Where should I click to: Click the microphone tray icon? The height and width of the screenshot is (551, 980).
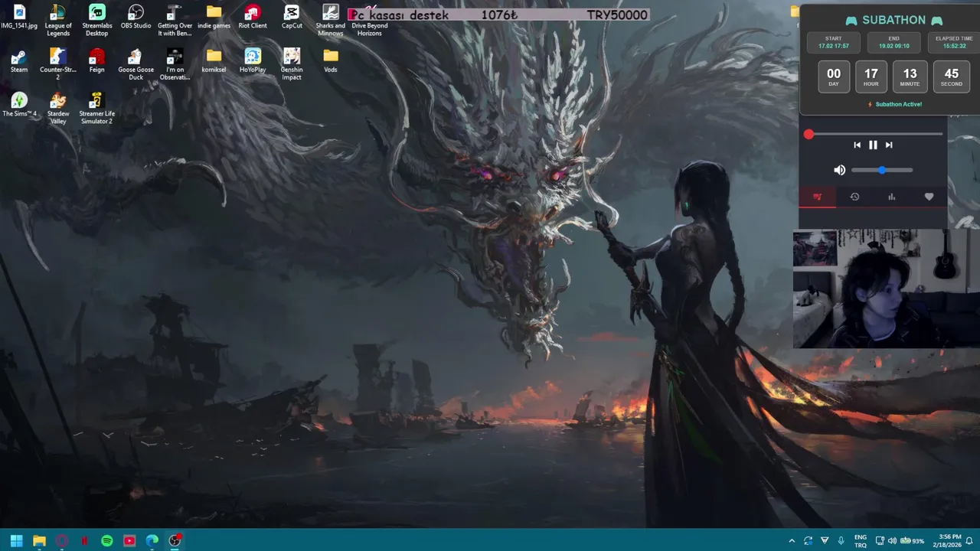(x=841, y=540)
